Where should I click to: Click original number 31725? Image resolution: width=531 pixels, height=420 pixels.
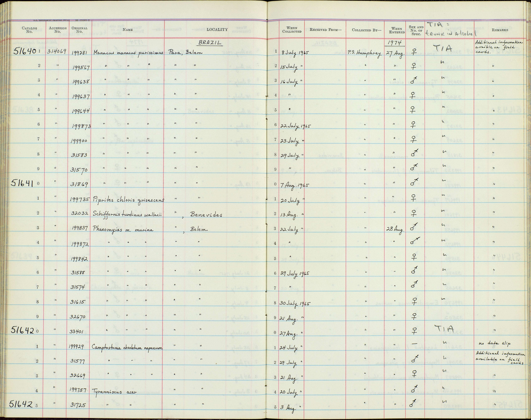pyautogui.click(x=78, y=405)
